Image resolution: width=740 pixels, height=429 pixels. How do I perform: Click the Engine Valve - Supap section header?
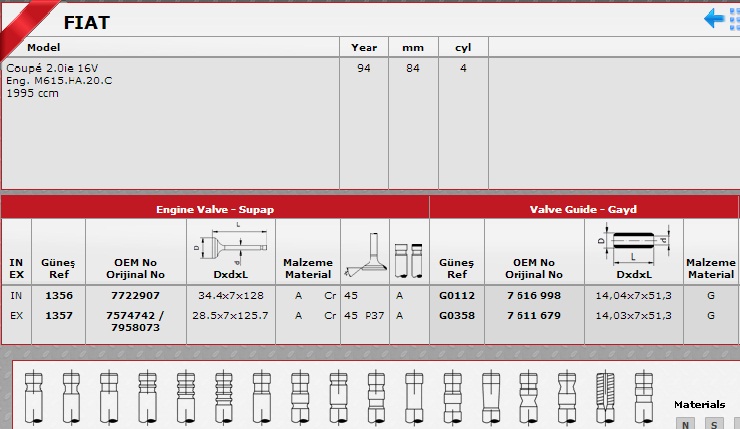click(215, 209)
